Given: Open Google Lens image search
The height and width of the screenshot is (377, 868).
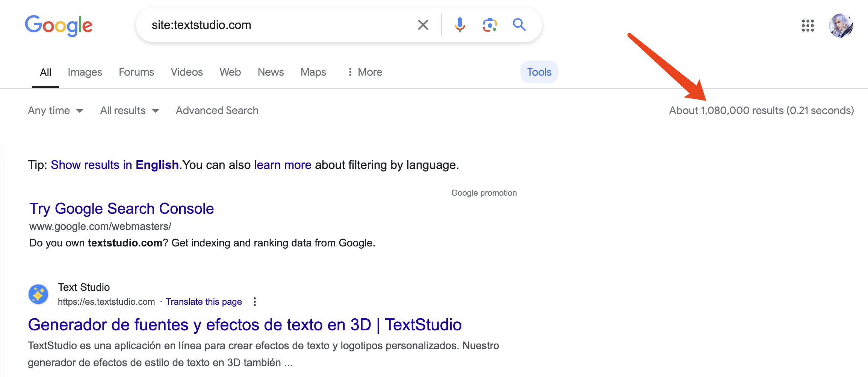Looking at the screenshot, I should tap(490, 25).
